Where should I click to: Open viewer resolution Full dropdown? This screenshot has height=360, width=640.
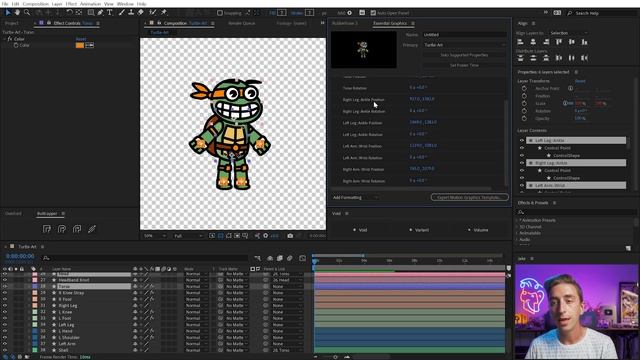[x=188, y=236]
